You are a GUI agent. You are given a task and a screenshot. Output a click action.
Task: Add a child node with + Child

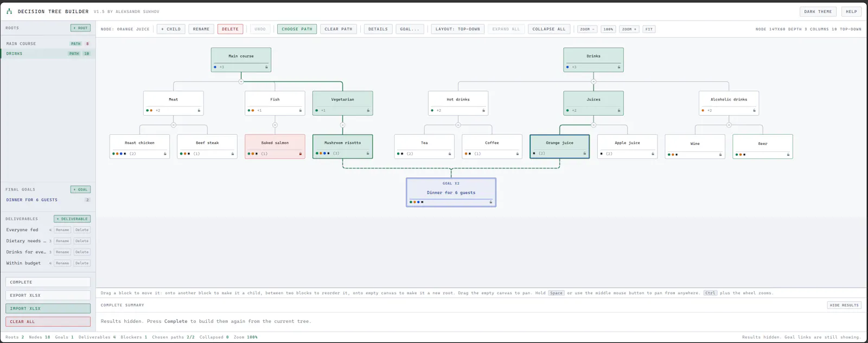171,29
